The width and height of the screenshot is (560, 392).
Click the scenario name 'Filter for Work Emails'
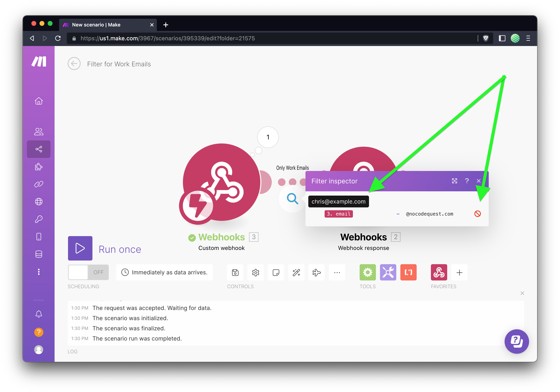119,64
